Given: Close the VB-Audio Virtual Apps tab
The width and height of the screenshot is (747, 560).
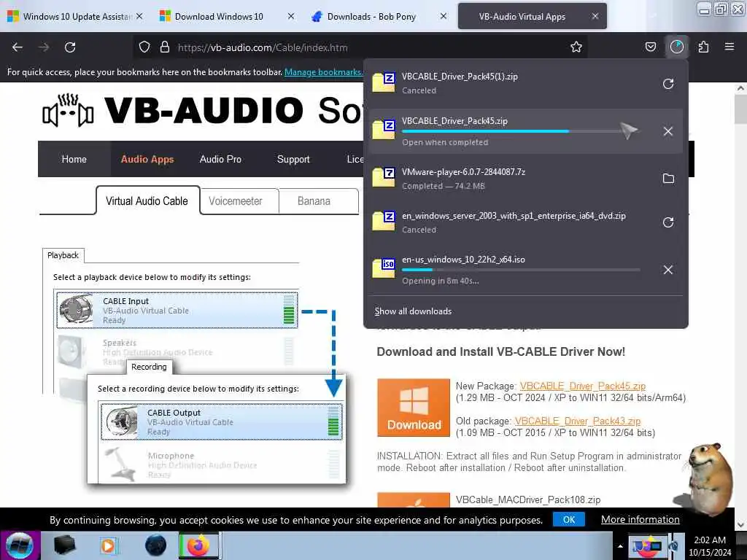Looking at the screenshot, I should coord(595,16).
